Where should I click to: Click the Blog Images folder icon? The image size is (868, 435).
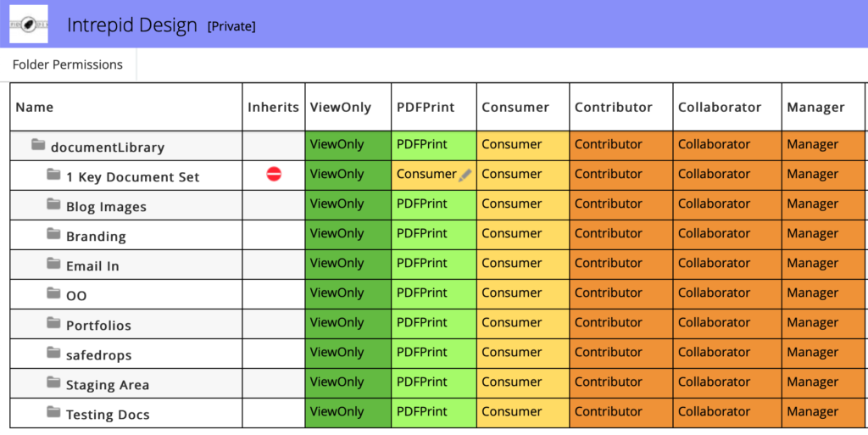click(53, 205)
